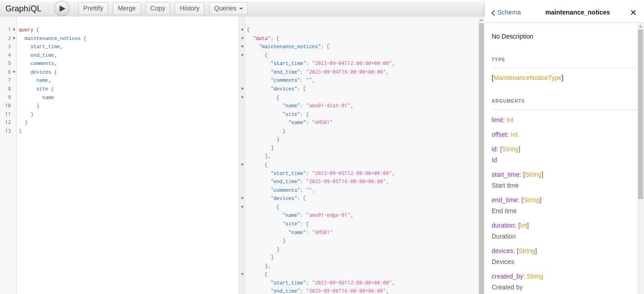Open the MaintenanceNoticeType documentation

tap(527, 78)
